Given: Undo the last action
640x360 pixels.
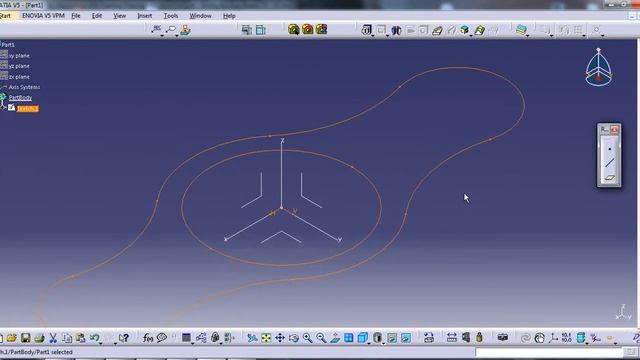Looking at the screenshot, I should point(94,338).
